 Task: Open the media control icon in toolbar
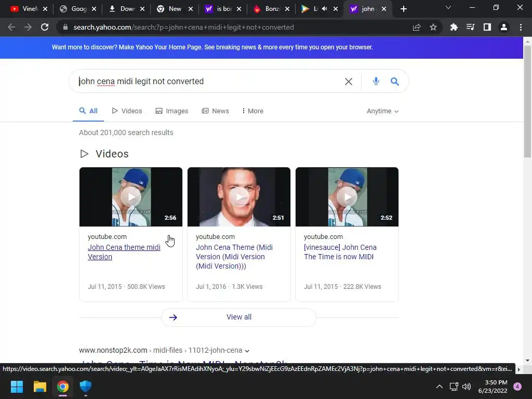click(x=470, y=27)
